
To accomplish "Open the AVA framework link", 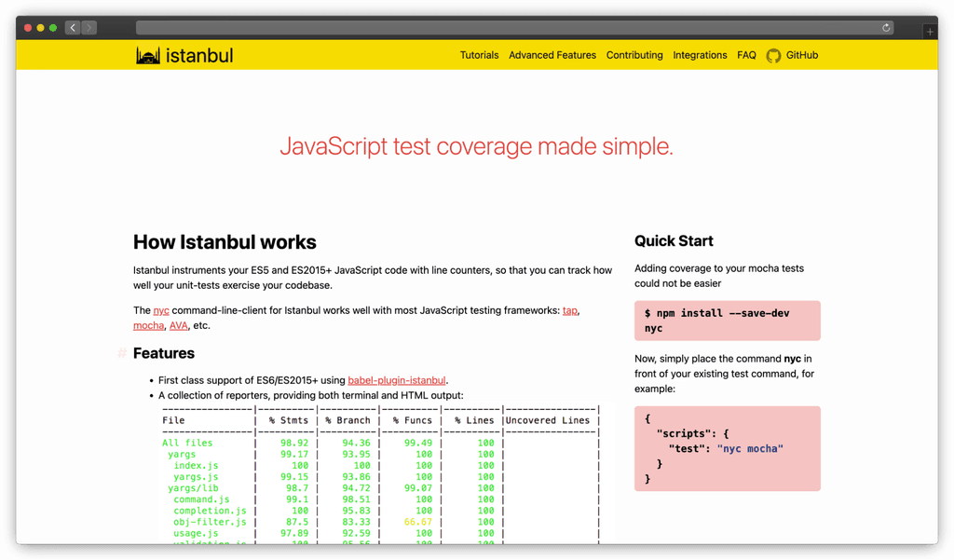I will (x=178, y=325).
